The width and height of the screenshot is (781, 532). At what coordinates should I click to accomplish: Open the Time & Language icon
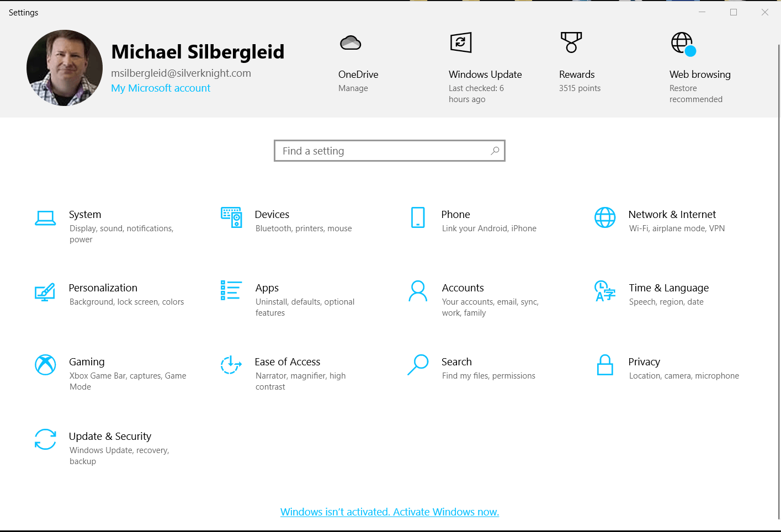tap(605, 291)
